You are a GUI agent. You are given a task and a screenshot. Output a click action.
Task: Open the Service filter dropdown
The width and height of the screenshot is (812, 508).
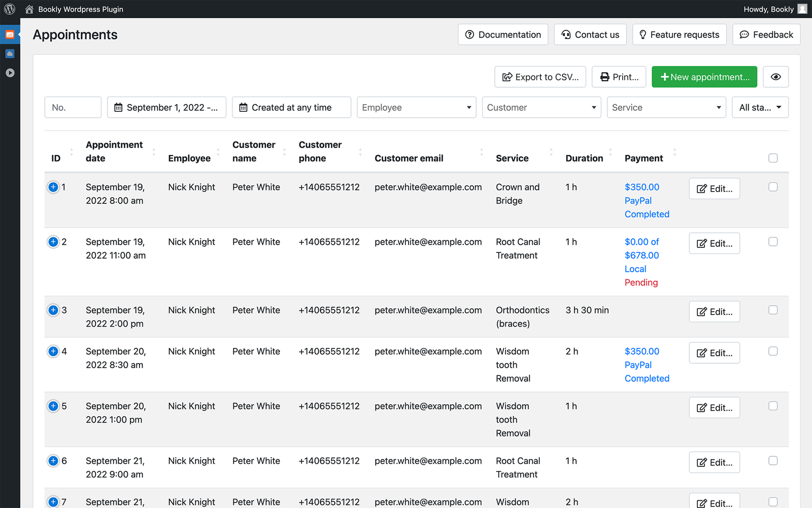[666, 107]
